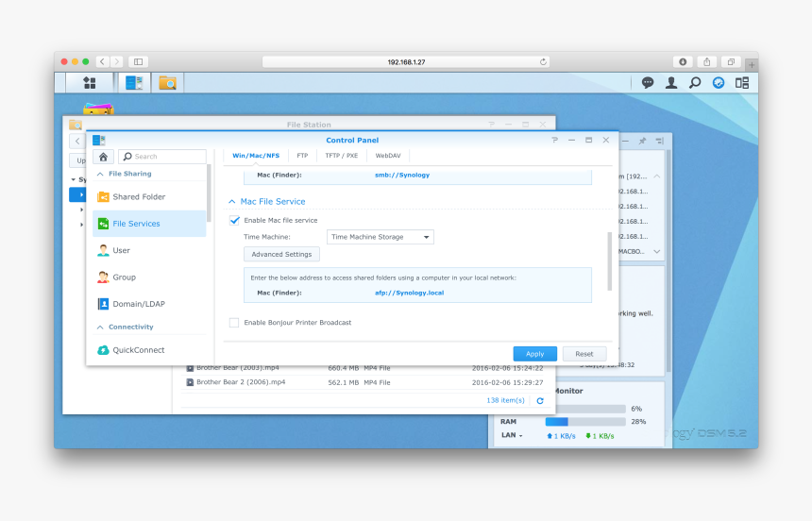The image size is (812, 521).
Task: Click the Control Panel sidebar scrollbar
Action: click(209, 193)
